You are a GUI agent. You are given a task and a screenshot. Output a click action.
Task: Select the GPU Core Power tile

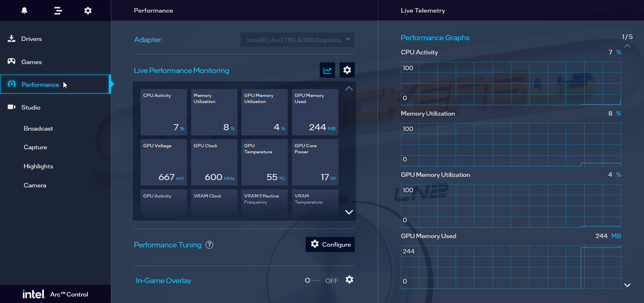coord(315,163)
